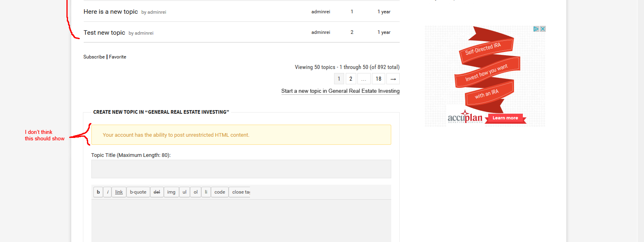Open the "Test new topic" thread
Viewport: 644px width, 242px height.
[x=104, y=33]
